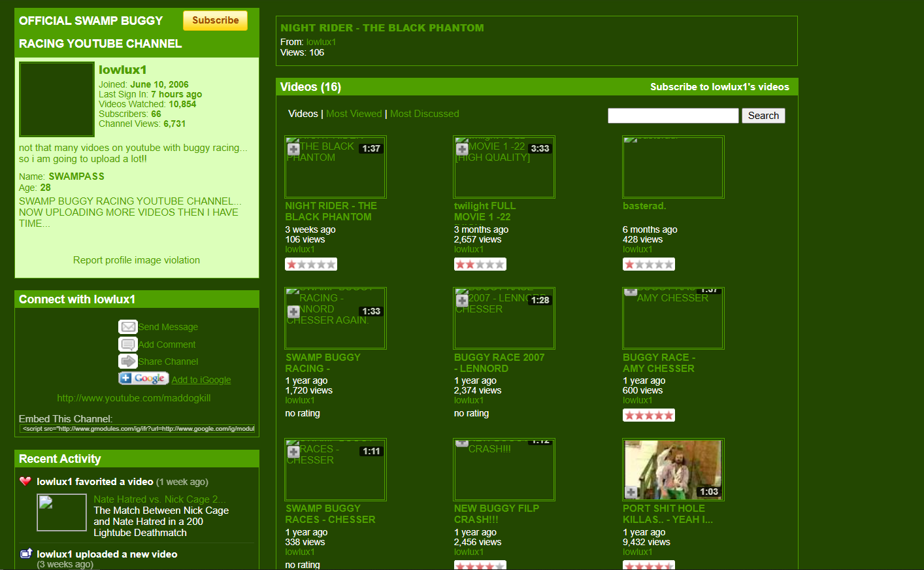Click the BUGGY RACE - AMY CHESSER thumbnail
The height and width of the screenshot is (570, 924).
[673, 318]
